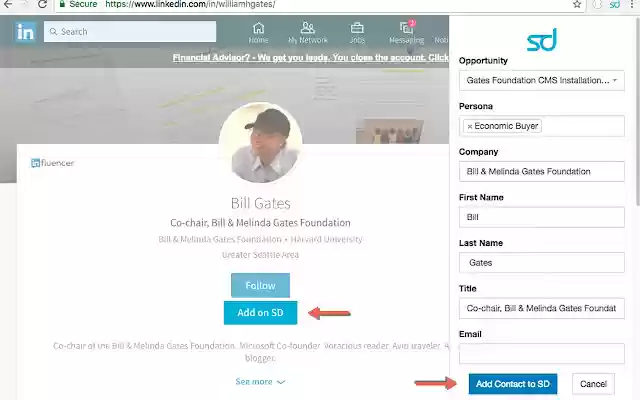640x400 pixels.
Task: Click the Persona tag field
Action: (x=542, y=126)
